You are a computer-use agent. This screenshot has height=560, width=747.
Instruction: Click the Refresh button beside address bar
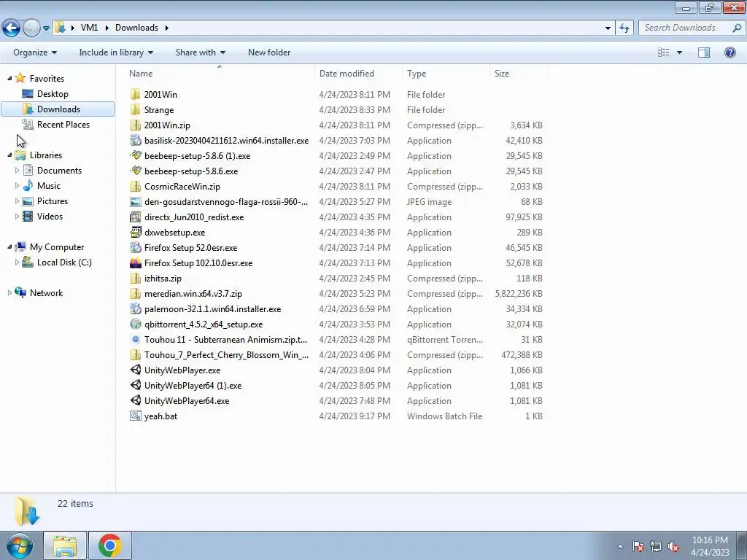(x=624, y=28)
